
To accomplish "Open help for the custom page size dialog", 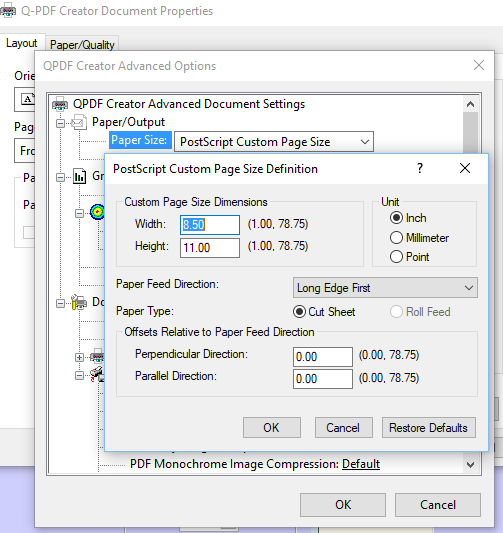I will pos(420,168).
